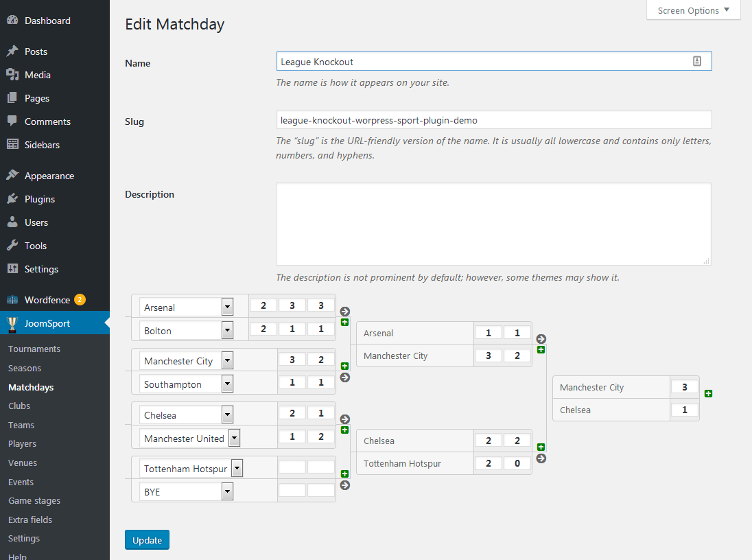
Task: Click green plus for Chelsea vs Tottenham semifinal
Action: click(x=541, y=447)
